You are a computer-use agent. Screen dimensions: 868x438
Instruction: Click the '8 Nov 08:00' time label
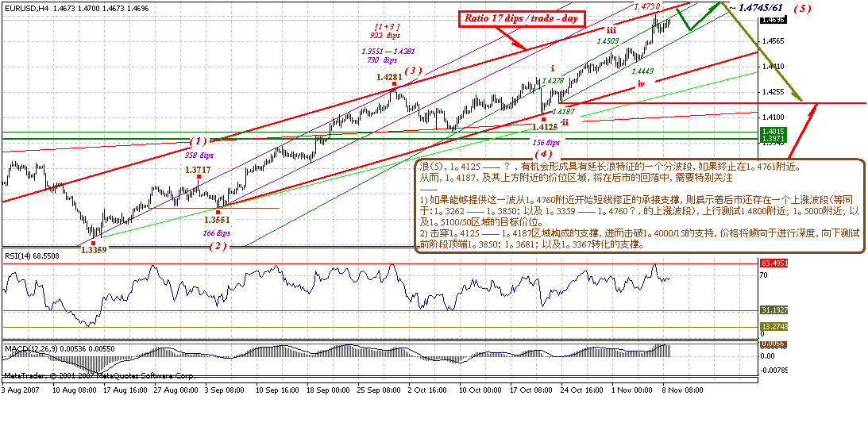click(681, 390)
